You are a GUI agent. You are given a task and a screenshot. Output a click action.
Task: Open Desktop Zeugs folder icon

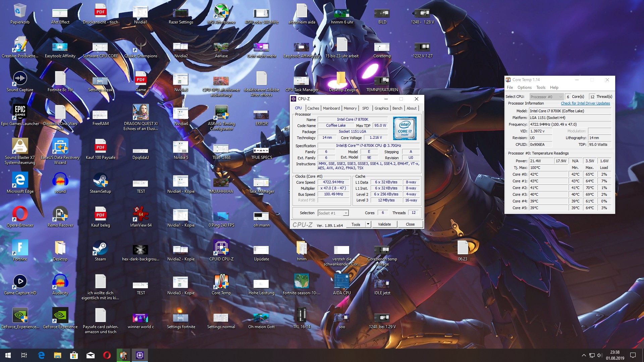(342, 82)
